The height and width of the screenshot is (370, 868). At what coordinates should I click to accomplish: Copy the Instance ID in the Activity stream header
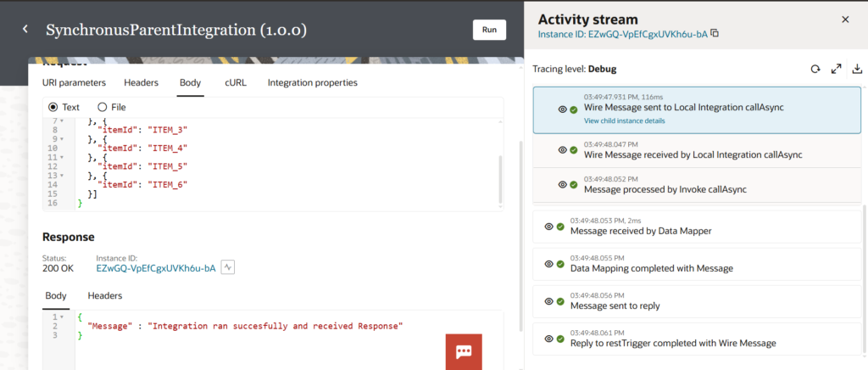tap(715, 34)
